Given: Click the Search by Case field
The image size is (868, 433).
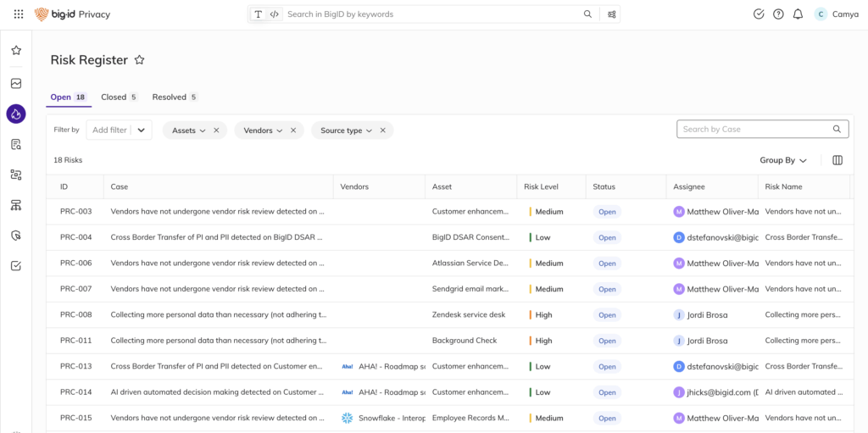Looking at the screenshot, I should click(x=754, y=129).
